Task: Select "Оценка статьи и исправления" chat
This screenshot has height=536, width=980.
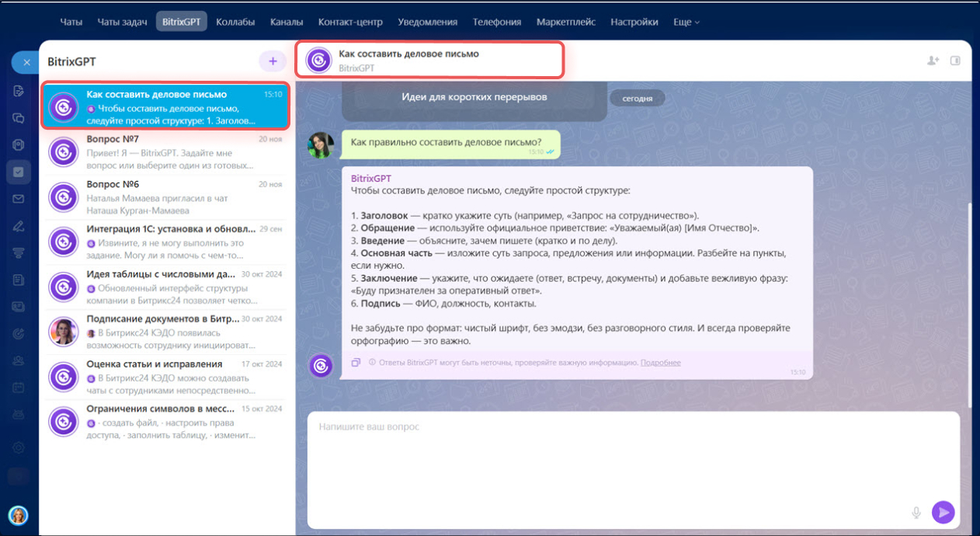Action: tap(167, 377)
